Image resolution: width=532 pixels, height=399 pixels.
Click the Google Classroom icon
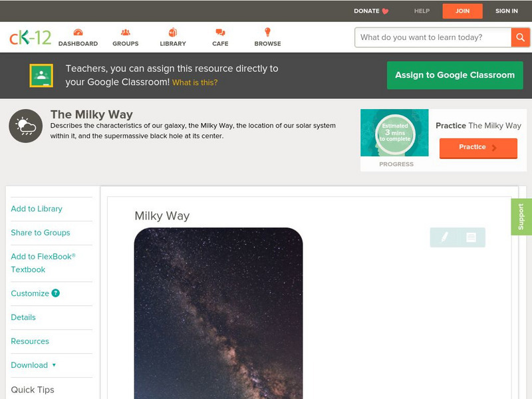[41, 75]
